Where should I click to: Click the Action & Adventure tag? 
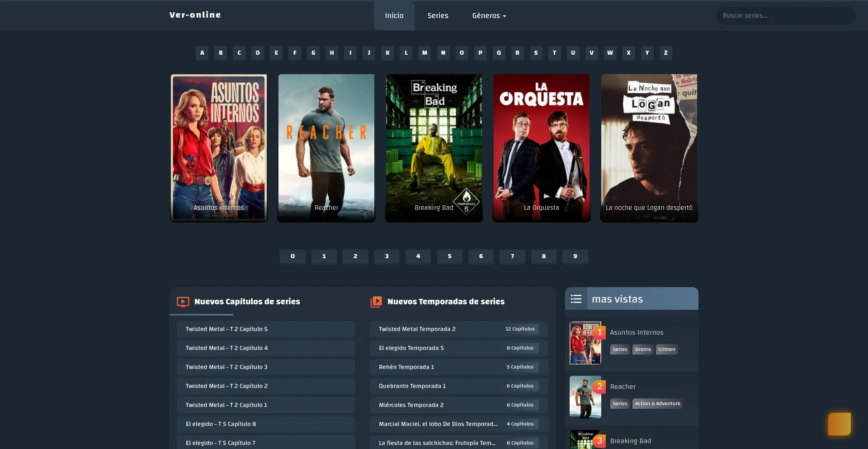point(657,404)
